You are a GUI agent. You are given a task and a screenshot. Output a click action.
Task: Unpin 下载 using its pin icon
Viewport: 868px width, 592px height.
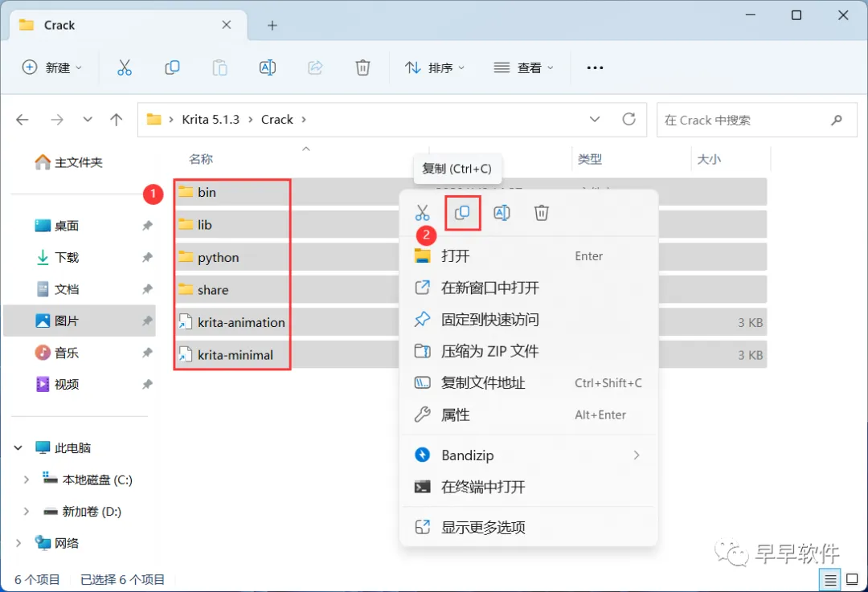(147, 257)
